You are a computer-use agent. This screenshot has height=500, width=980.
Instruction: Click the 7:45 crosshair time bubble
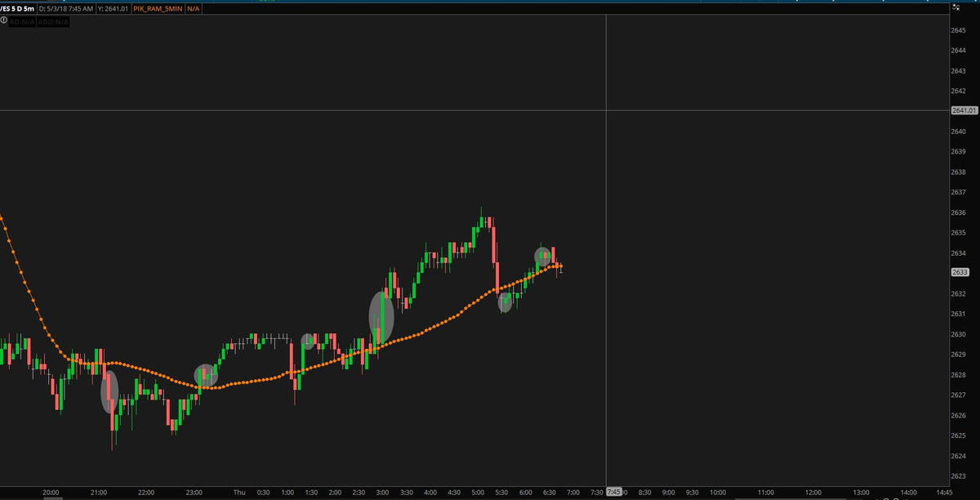(614, 492)
